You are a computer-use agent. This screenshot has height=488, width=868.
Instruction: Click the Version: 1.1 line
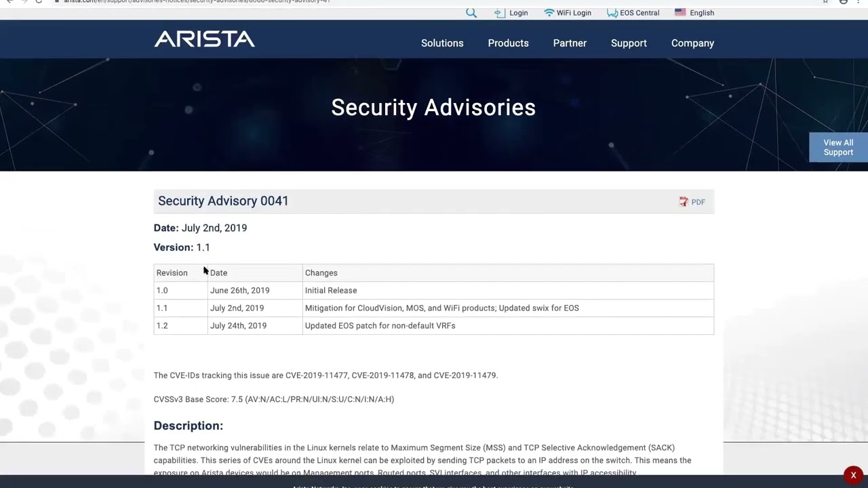point(182,247)
